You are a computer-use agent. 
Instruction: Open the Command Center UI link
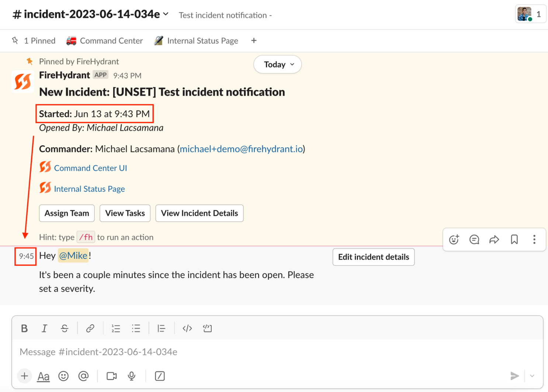coord(90,168)
